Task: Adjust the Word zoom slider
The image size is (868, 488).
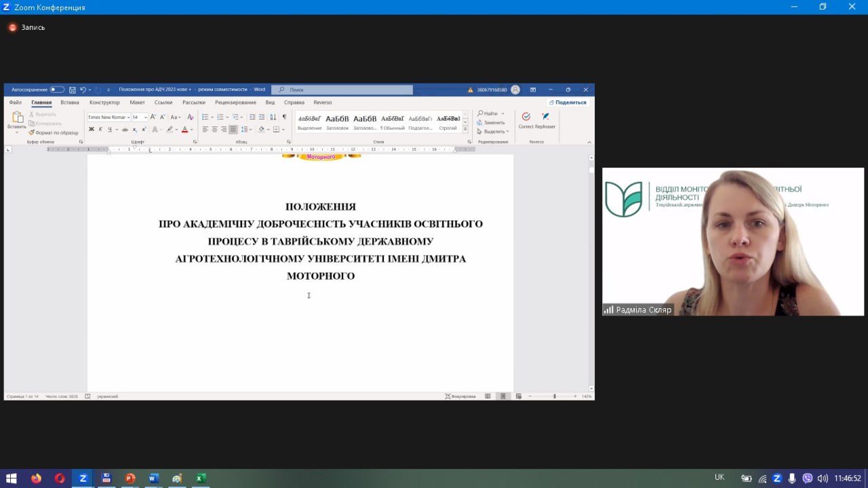Action: click(554, 396)
